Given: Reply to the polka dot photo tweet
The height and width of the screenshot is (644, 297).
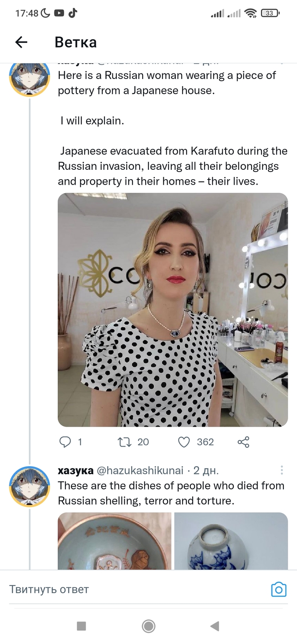Looking at the screenshot, I should click(x=65, y=442).
